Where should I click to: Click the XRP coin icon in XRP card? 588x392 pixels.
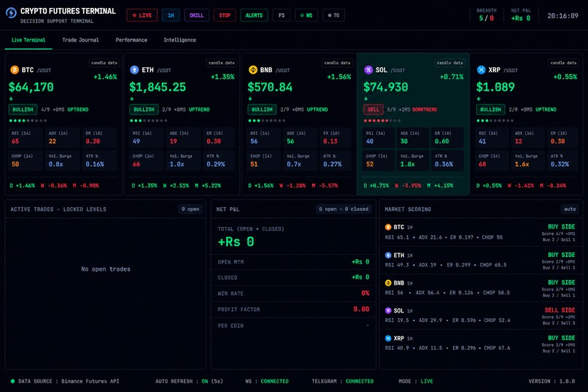tap(481, 70)
